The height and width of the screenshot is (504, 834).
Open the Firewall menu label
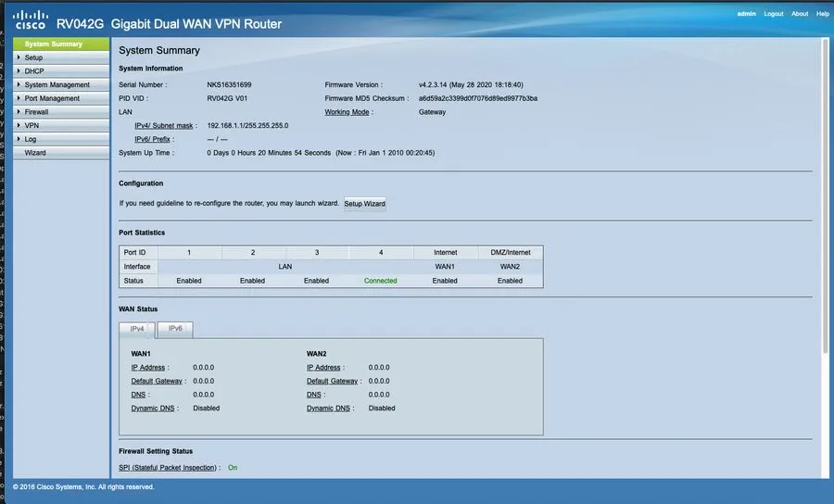[36, 112]
